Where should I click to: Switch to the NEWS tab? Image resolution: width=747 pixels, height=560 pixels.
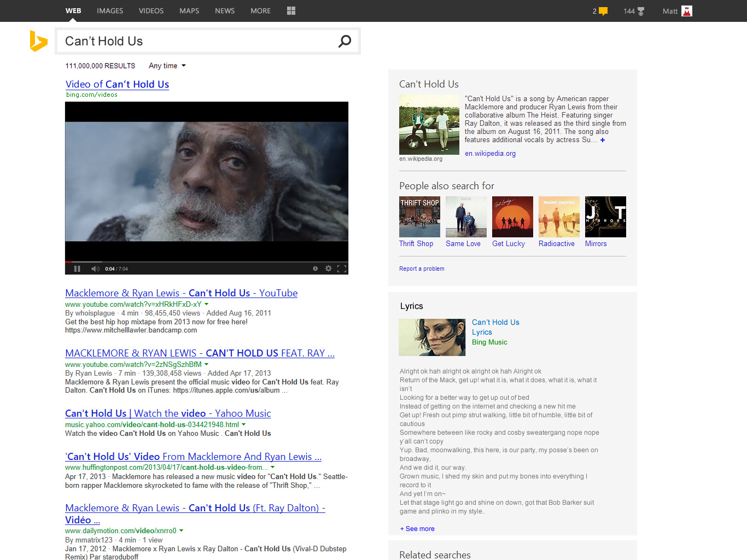pyautogui.click(x=225, y=11)
